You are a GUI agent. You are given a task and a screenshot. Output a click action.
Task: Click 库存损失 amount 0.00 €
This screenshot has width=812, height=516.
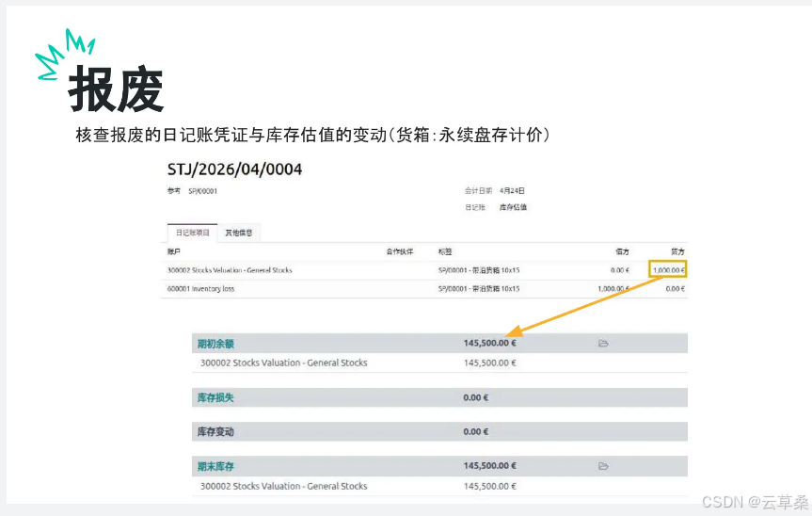(x=476, y=398)
